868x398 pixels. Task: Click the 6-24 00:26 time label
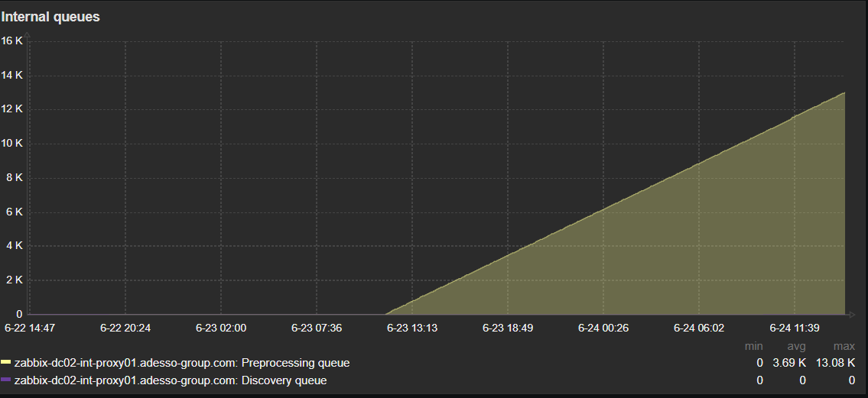click(603, 328)
